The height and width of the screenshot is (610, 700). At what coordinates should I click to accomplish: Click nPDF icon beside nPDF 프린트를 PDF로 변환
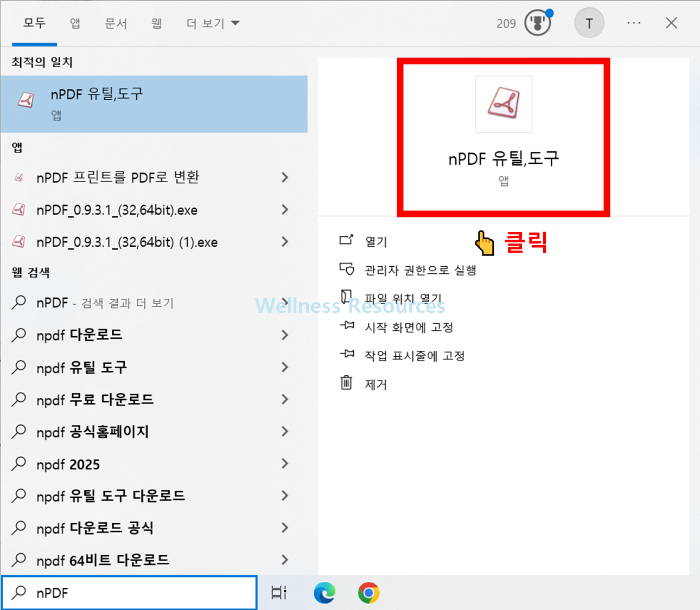(x=19, y=177)
